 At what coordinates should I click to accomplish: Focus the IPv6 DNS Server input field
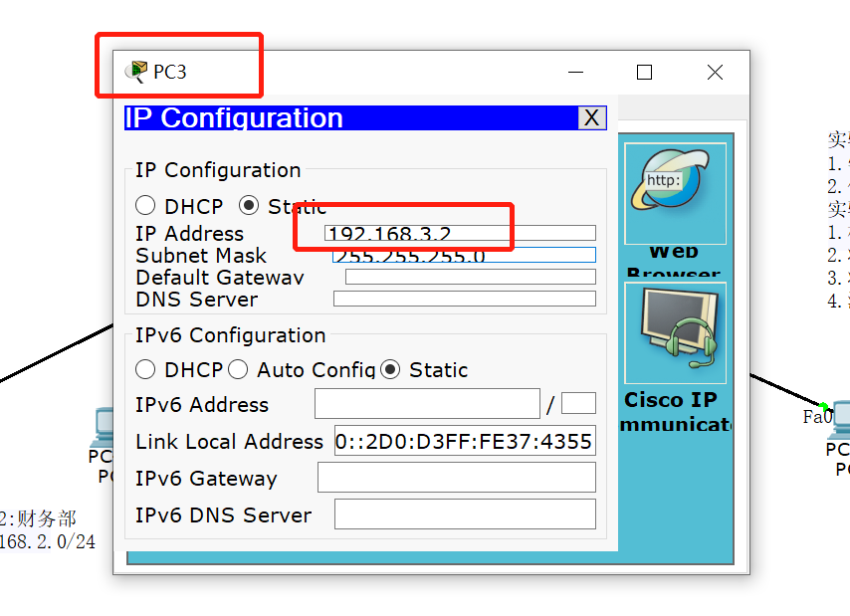465,514
